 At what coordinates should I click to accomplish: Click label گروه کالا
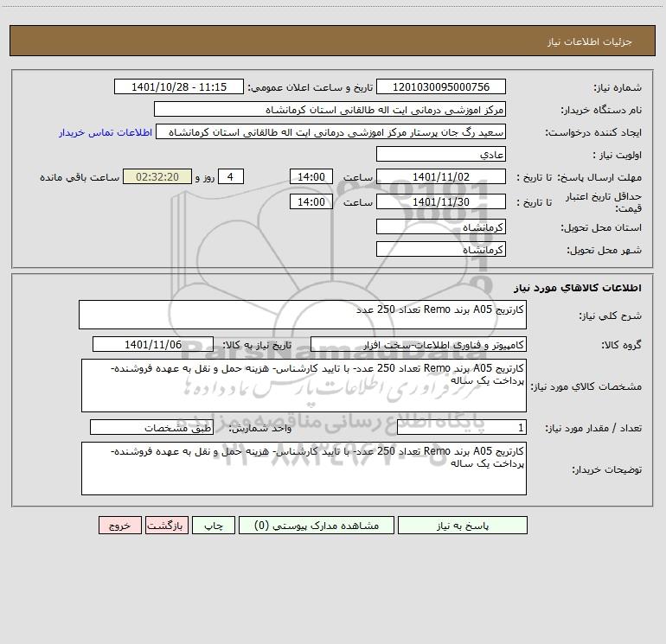tap(621, 345)
